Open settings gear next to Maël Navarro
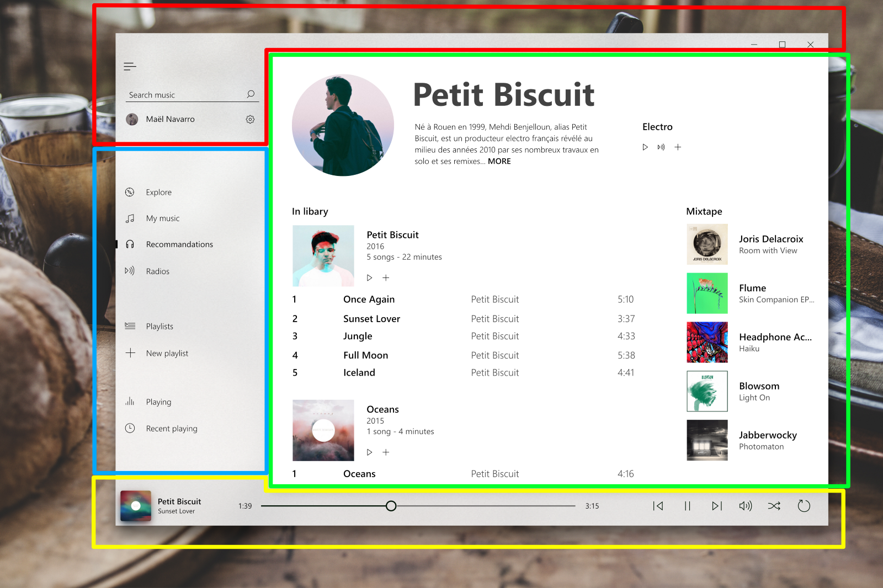 pyautogui.click(x=250, y=119)
